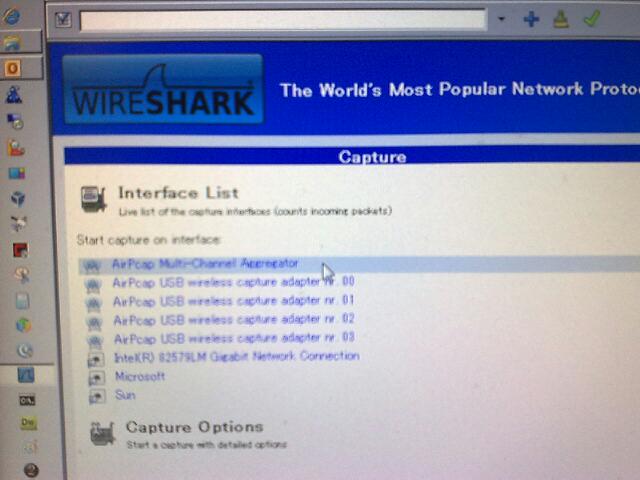Viewport: 640px width, 480px height.
Task: Click icon beside the Microsoft interface
Action: 97,378
